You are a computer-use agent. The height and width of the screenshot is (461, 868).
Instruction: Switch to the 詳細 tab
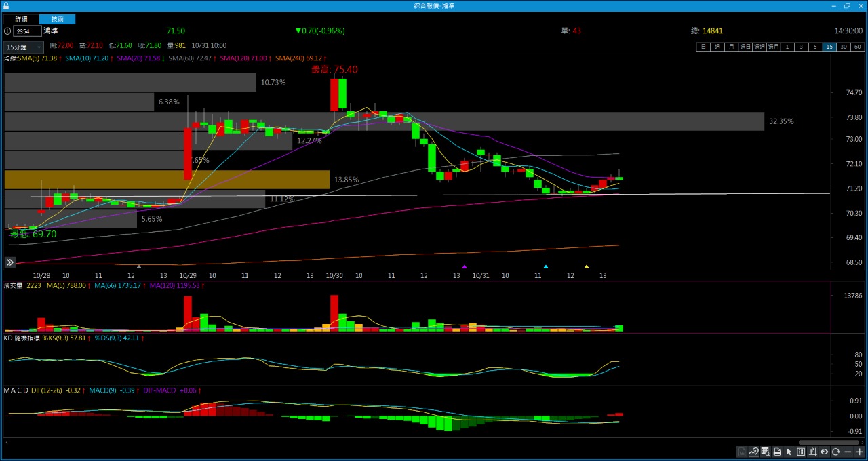[22, 19]
